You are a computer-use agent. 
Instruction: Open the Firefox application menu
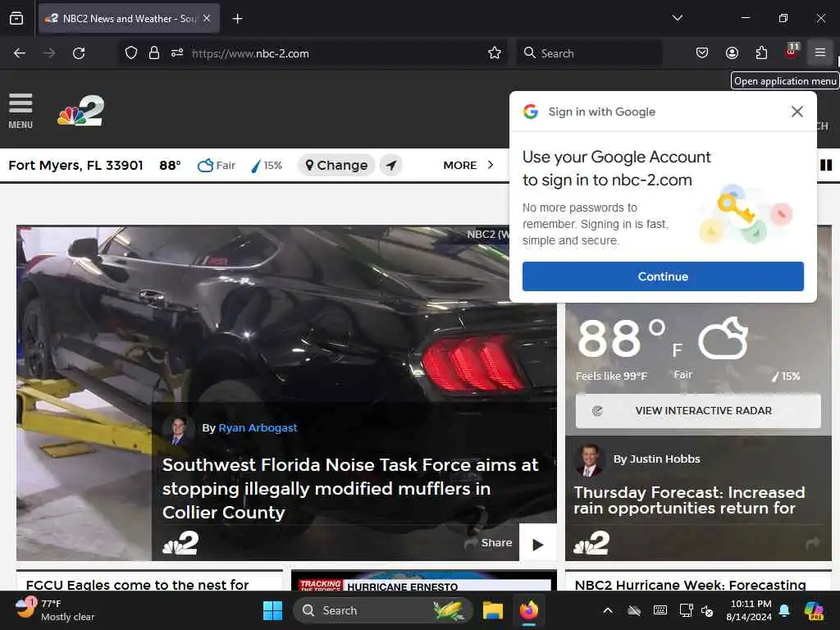(x=819, y=52)
